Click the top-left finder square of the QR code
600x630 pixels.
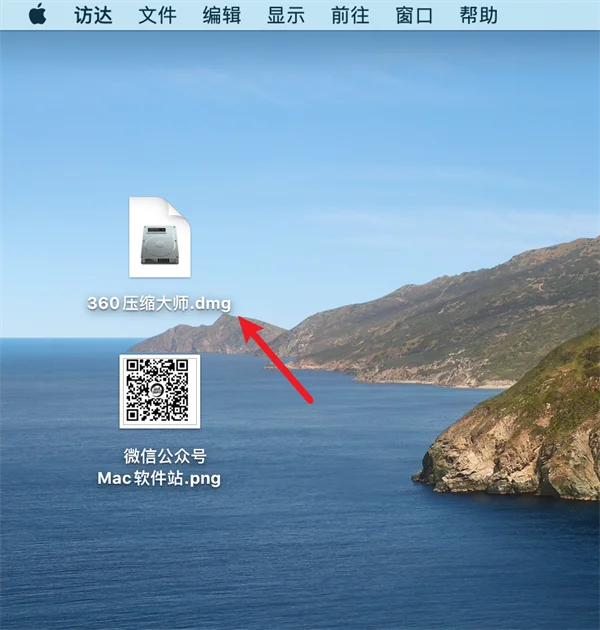coord(133,366)
